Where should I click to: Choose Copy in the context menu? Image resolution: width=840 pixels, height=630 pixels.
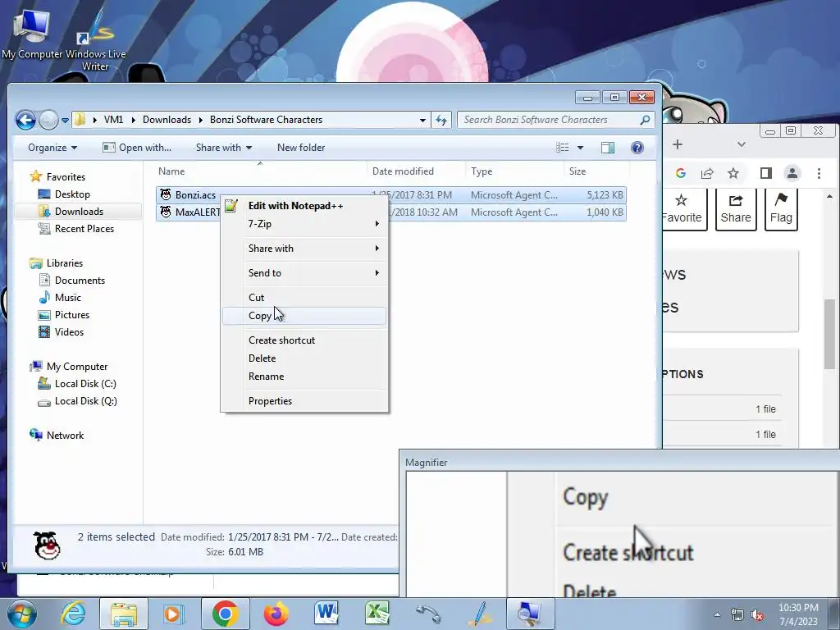[x=304, y=316]
